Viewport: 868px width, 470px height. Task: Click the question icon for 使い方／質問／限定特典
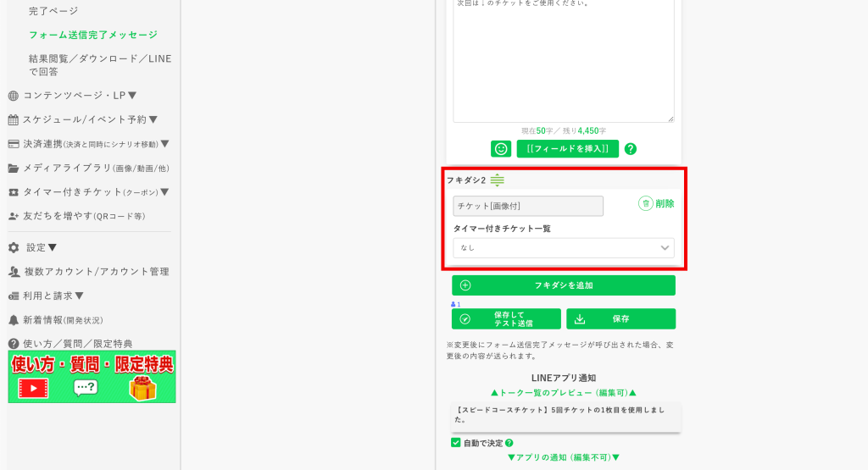(x=14, y=343)
